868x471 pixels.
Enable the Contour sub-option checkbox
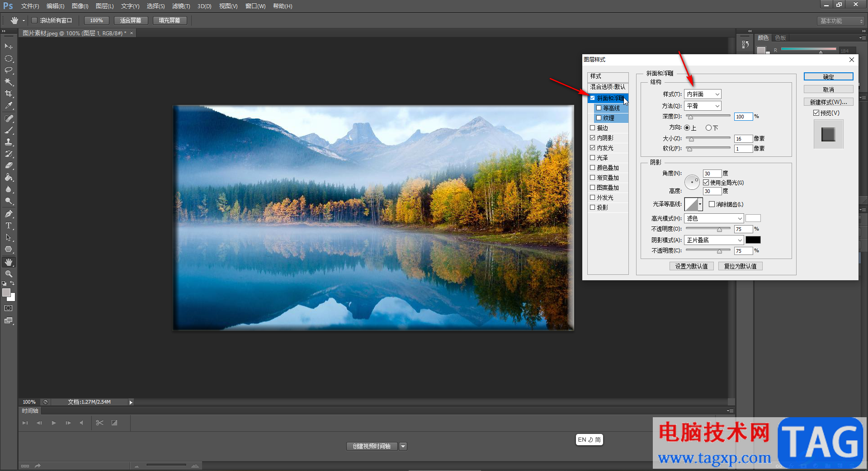click(x=599, y=108)
